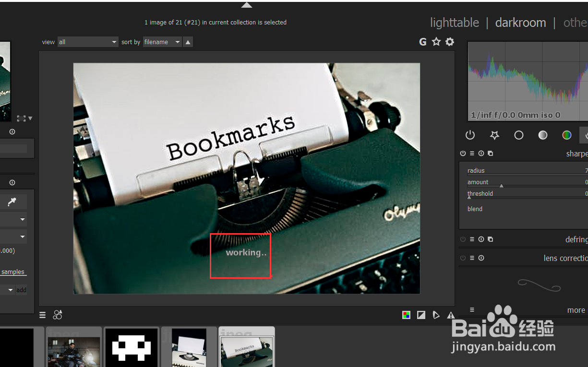Viewport: 588px width, 367px height.
Task: Toggle sharpen module power button
Action: coord(463,154)
